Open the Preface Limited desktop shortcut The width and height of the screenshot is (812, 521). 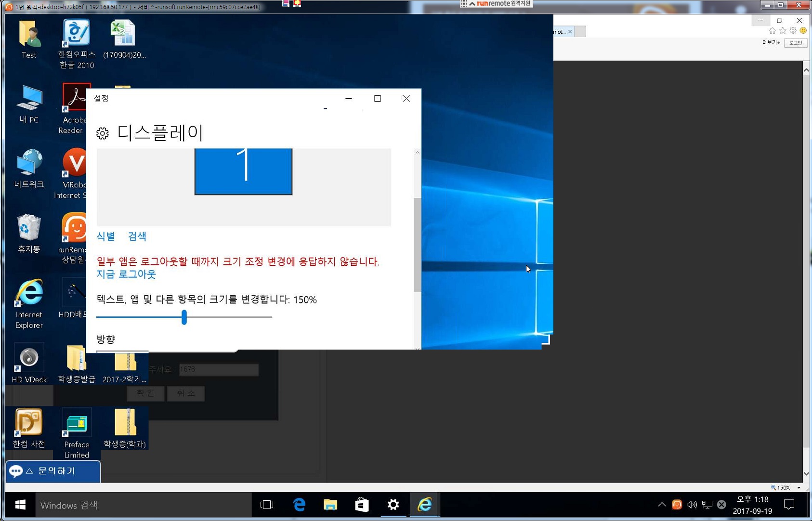pos(77,425)
